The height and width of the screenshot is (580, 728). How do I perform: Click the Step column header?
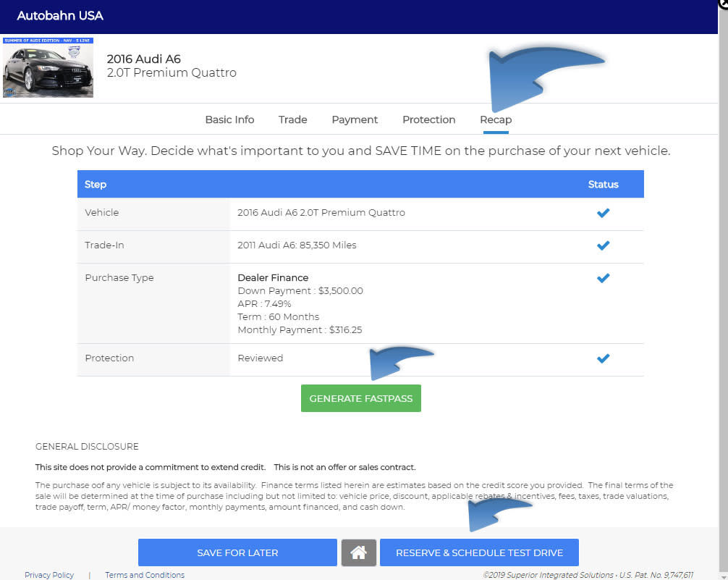(96, 185)
